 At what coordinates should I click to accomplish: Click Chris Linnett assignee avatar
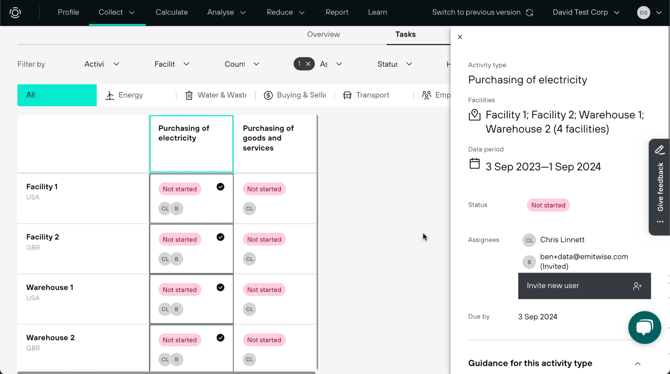(529, 240)
